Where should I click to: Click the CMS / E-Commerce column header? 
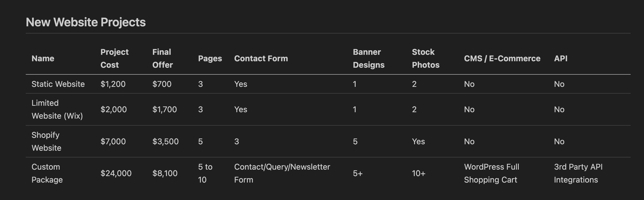coord(502,58)
